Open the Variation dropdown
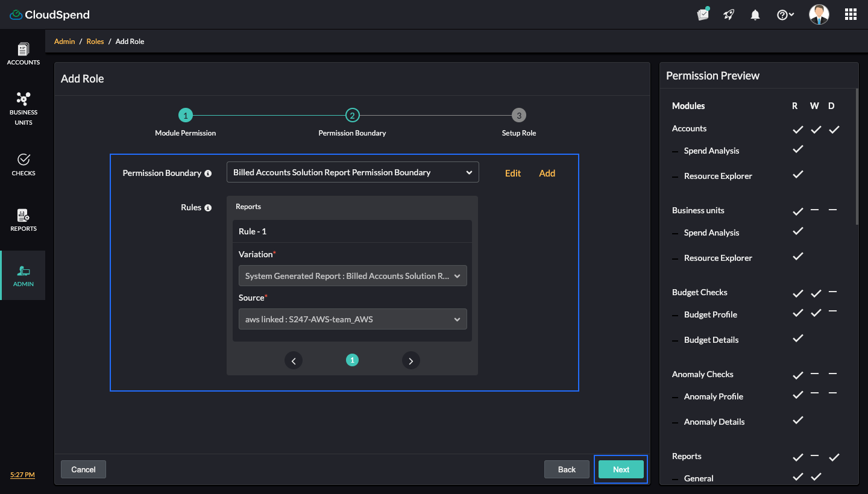Screen dimensions: 868x494 (353, 276)
